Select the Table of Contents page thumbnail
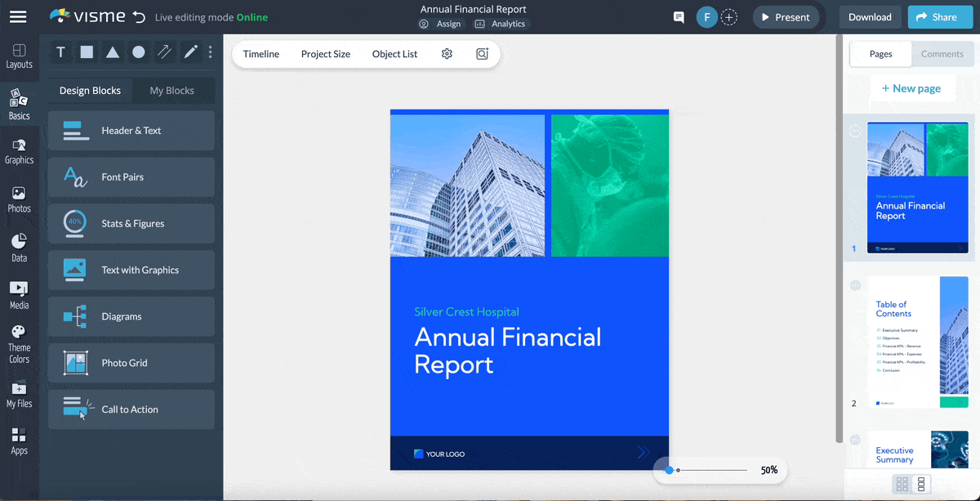This screenshot has height=501, width=980. (917, 342)
